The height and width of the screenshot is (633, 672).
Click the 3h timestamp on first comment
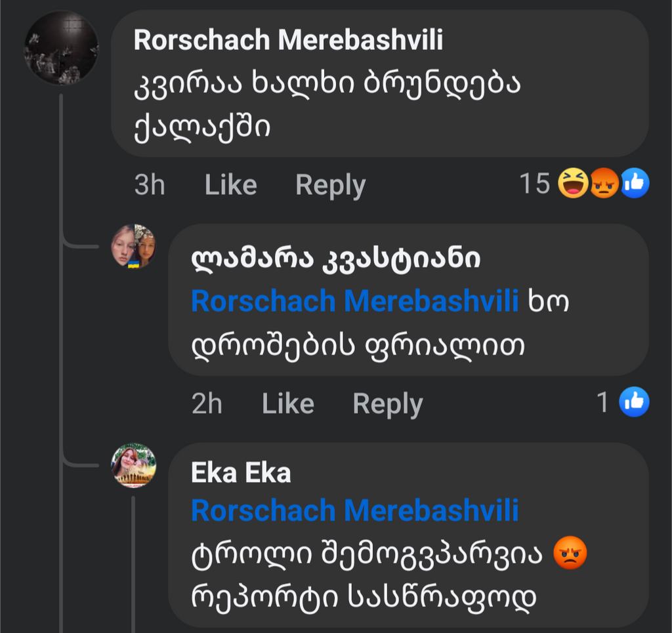(150, 186)
